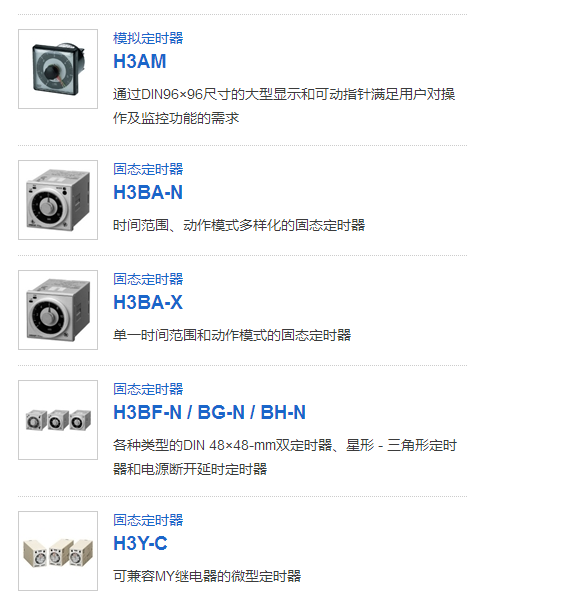Select 固态定时器 category label above H3BA-N
Screen dimensions: 575x601
click(148, 169)
